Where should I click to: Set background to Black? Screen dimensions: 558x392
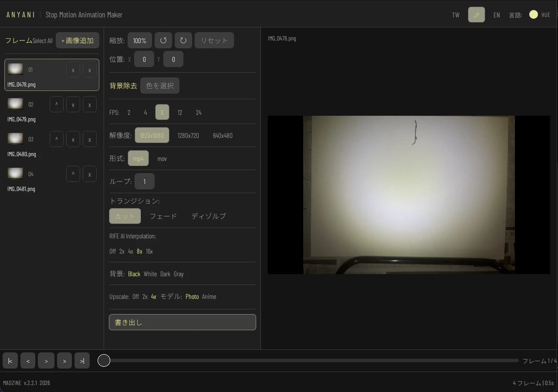(134, 274)
